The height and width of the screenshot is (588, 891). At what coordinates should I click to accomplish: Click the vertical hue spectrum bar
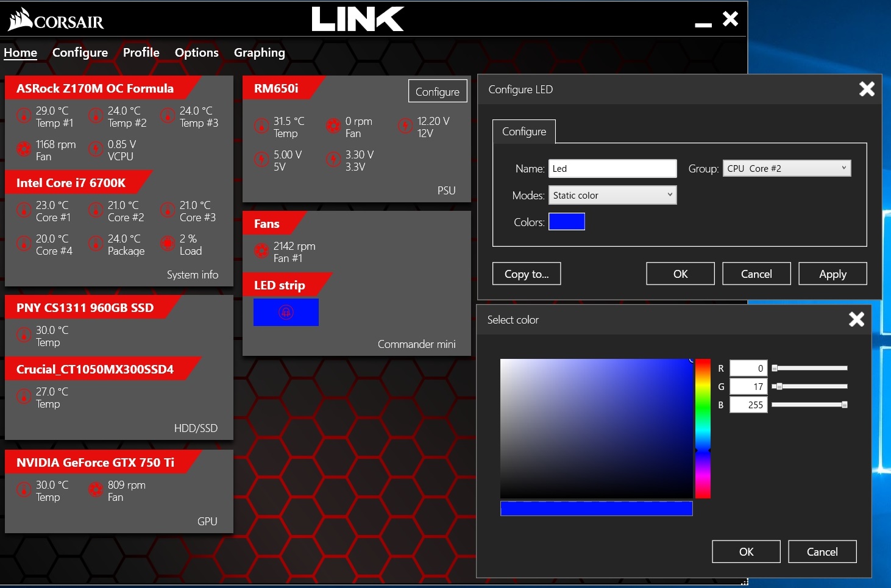pyautogui.click(x=703, y=428)
